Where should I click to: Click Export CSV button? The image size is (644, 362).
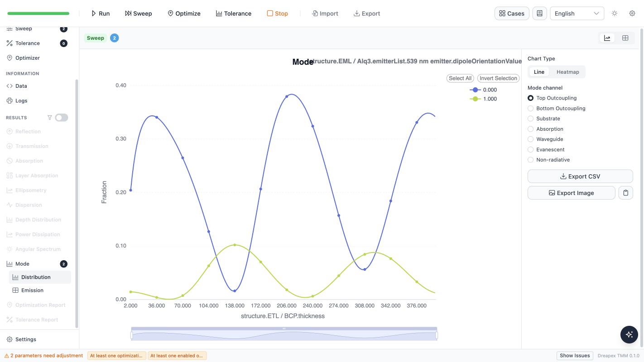tap(580, 176)
